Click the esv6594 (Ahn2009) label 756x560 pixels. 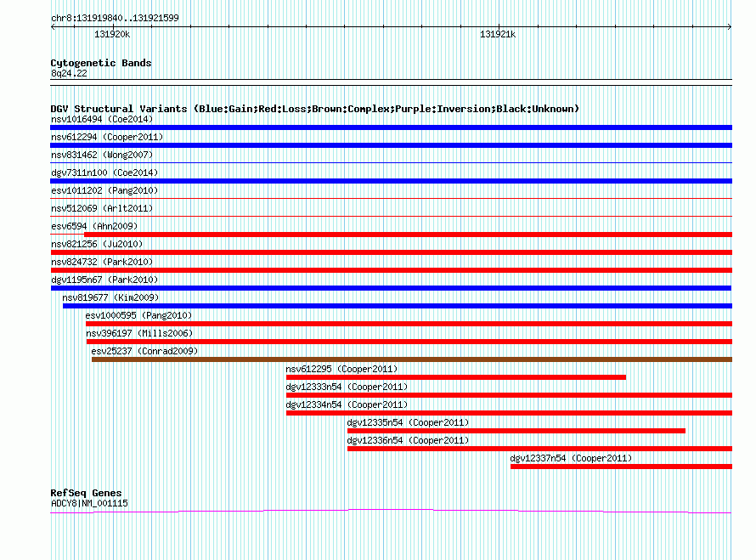(x=94, y=226)
